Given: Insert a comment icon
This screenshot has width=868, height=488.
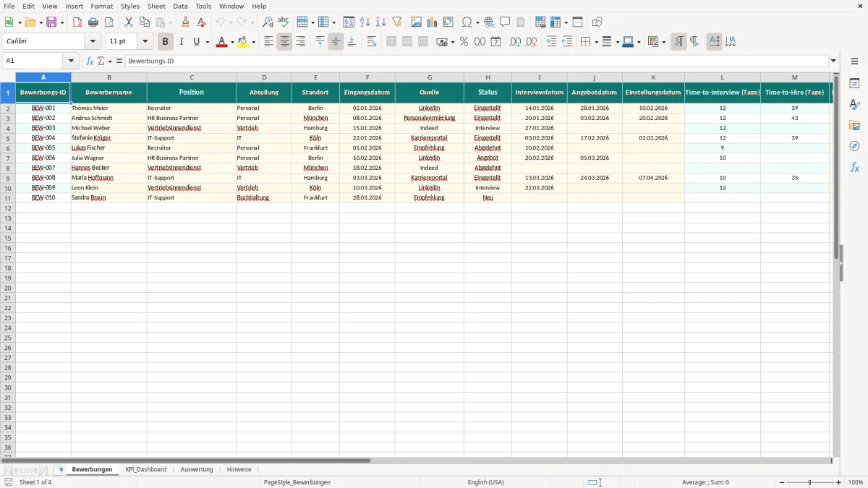Looking at the screenshot, I should pos(505,22).
